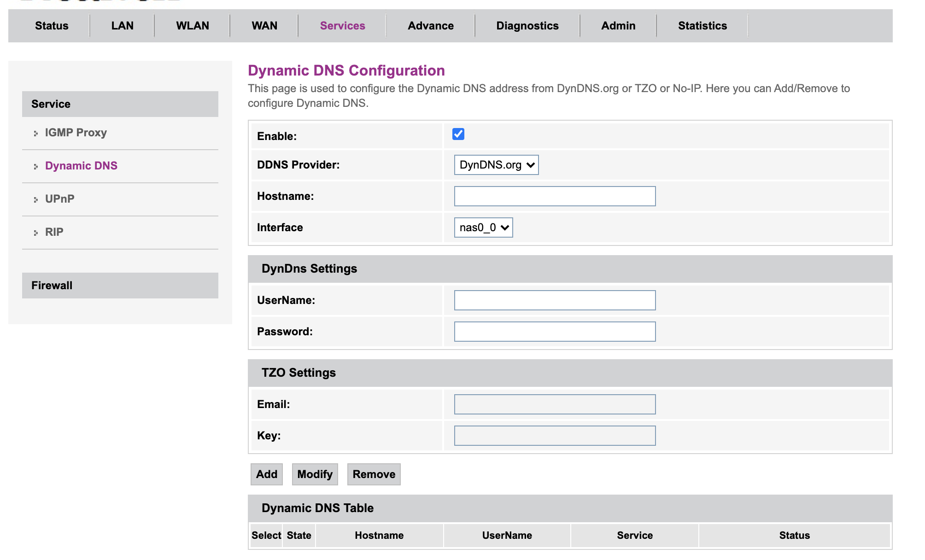Click the Remove button

point(374,474)
